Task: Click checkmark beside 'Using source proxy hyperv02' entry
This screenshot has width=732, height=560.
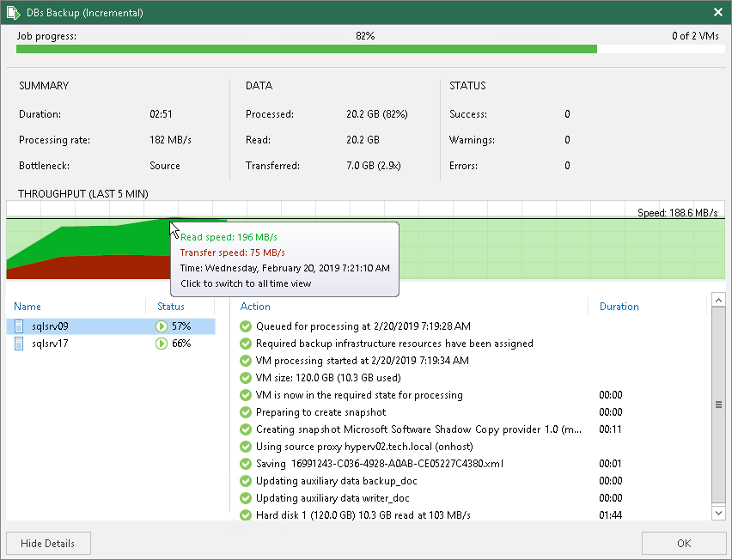Action: [245, 447]
